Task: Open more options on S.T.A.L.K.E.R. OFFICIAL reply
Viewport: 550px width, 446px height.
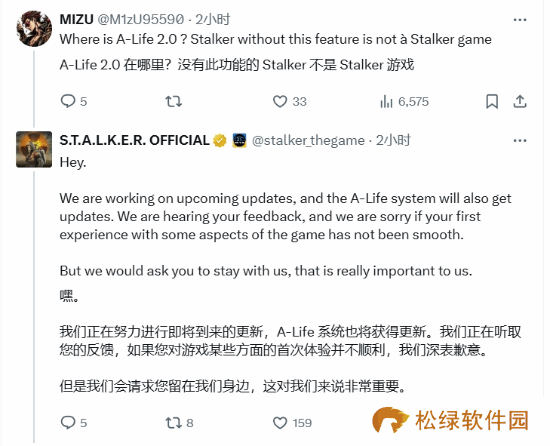Action: [520, 141]
